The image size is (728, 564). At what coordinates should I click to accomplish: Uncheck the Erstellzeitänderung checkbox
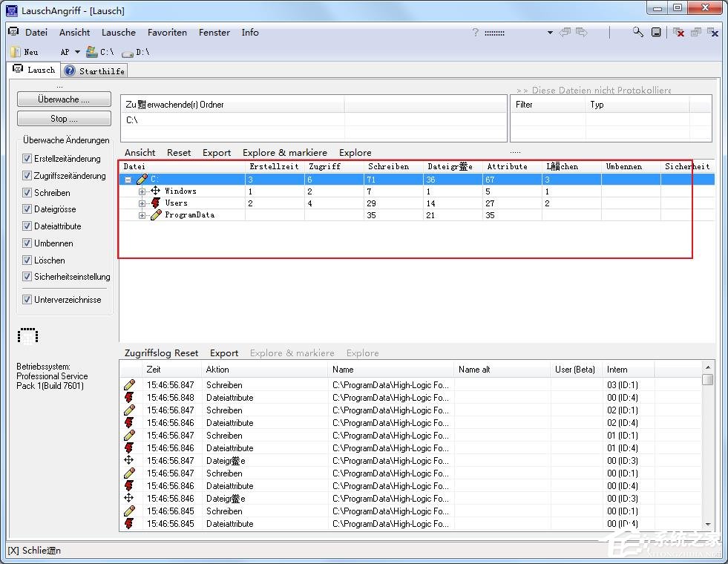(27, 159)
